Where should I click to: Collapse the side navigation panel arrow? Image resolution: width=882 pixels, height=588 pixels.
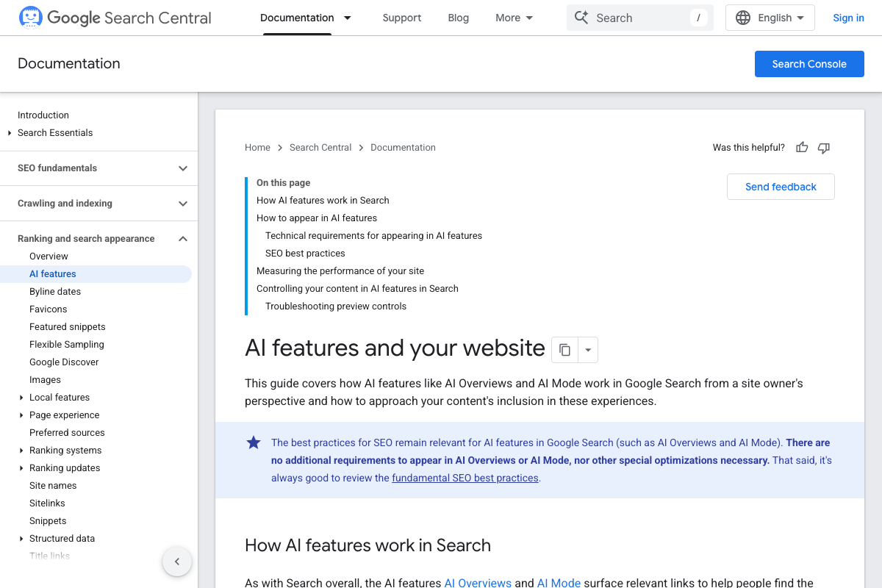point(177,562)
